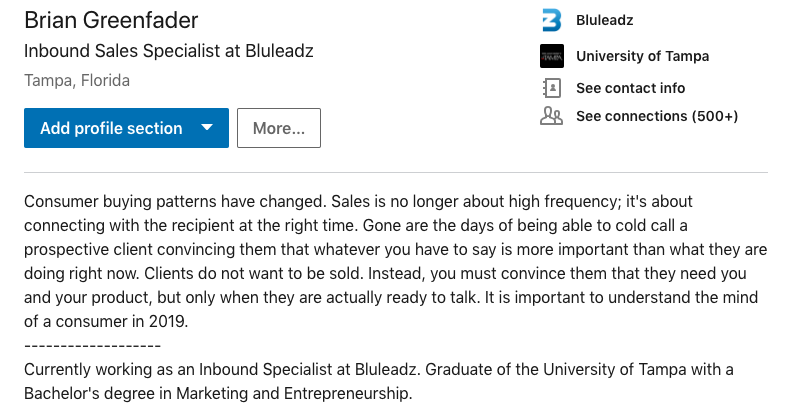Open the Bluleadz company text link
The width and height of the screenshot is (789, 419).
click(605, 20)
